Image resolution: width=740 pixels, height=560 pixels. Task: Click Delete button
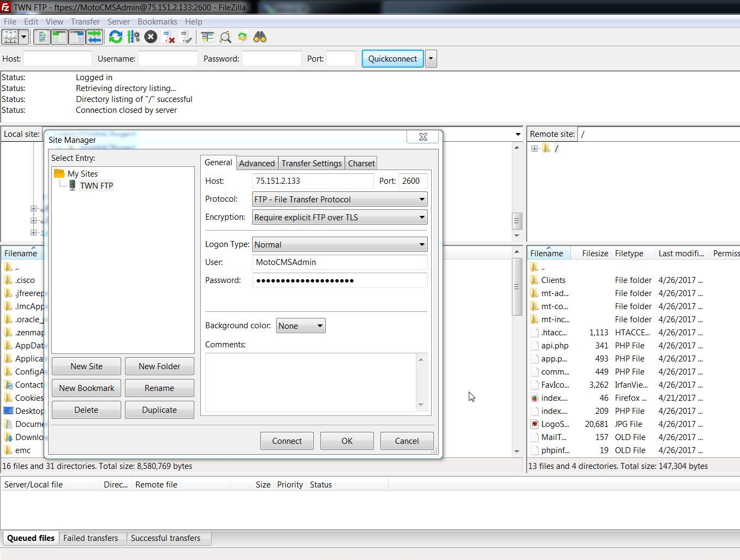(x=86, y=410)
